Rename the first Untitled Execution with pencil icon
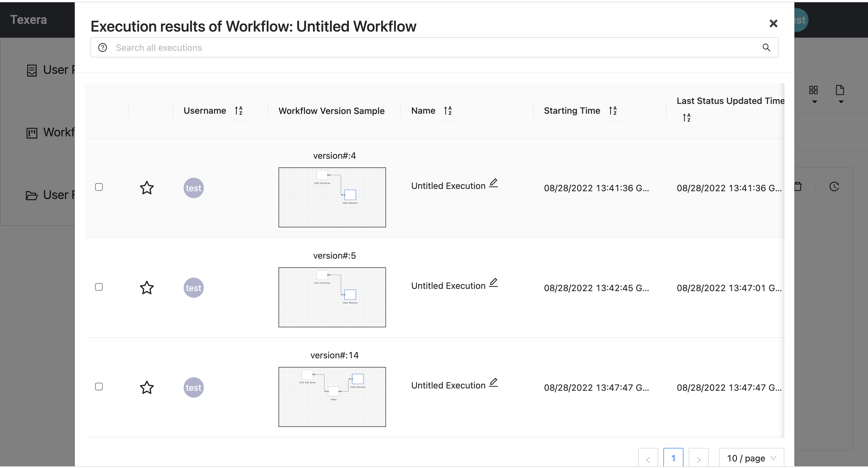Image resolution: width=868 pixels, height=468 pixels. click(x=493, y=183)
